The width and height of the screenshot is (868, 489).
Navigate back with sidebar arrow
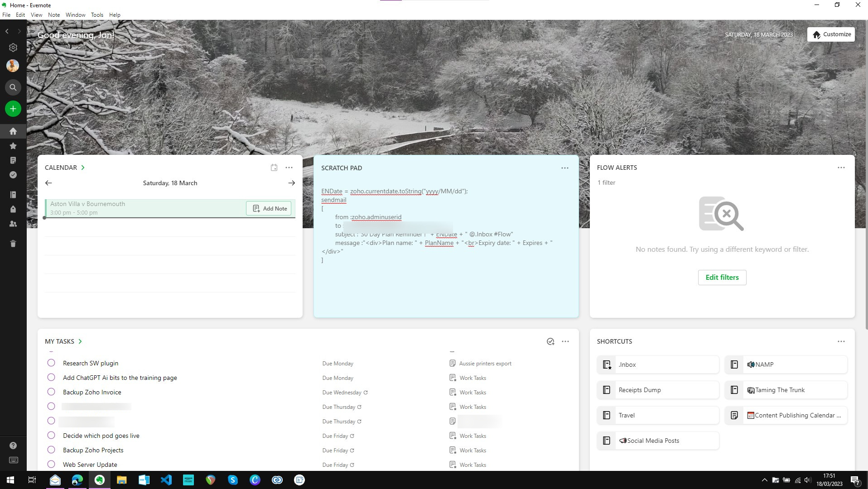click(x=7, y=31)
